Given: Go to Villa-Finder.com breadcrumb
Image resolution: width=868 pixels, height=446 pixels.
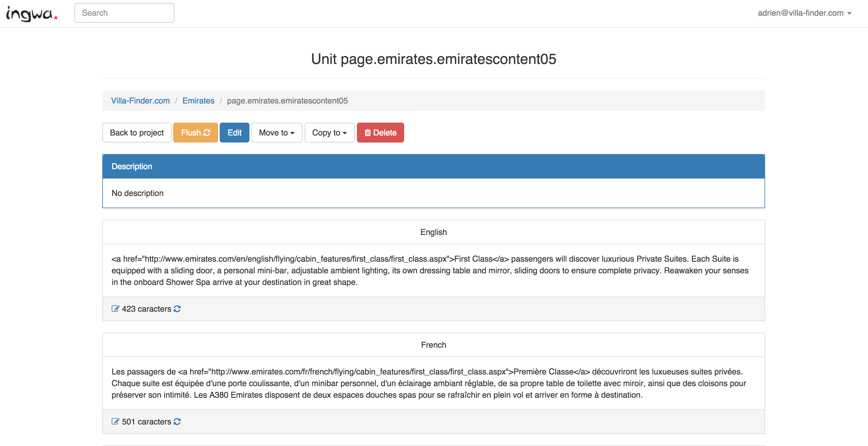Looking at the screenshot, I should coord(140,101).
